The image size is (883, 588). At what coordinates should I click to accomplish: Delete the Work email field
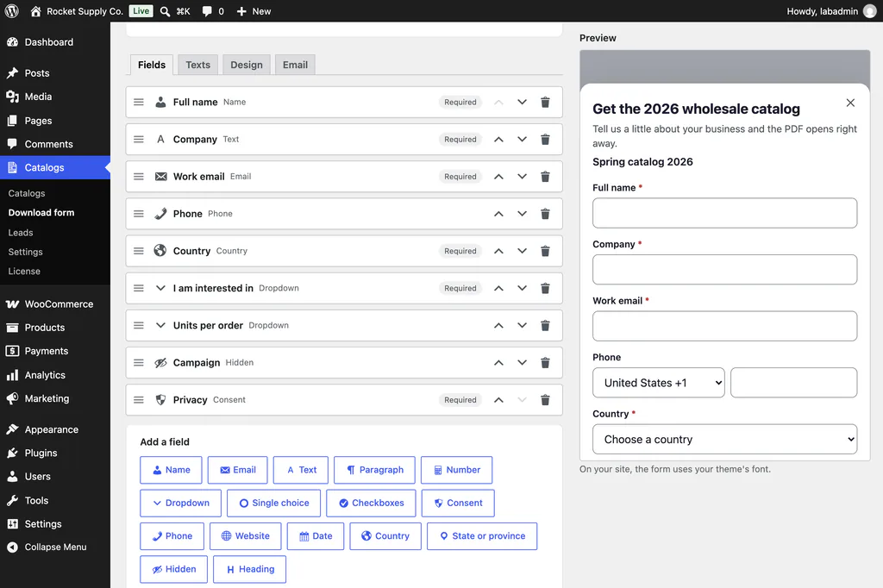pyautogui.click(x=545, y=176)
